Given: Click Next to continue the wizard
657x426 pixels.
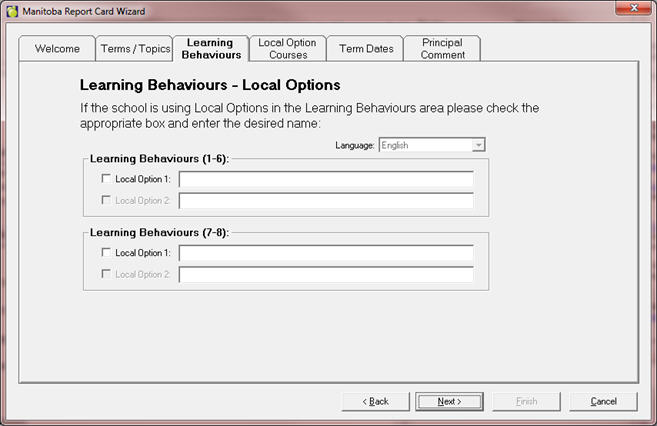Looking at the screenshot, I should pyautogui.click(x=450, y=401).
